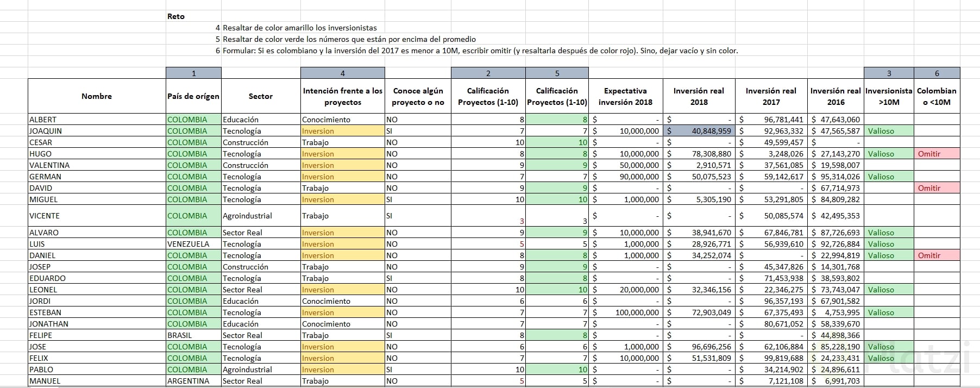This screenshot has height=388, width=980.
Task: Click the name cell ALBERT
Action: (x=43, y=120)
